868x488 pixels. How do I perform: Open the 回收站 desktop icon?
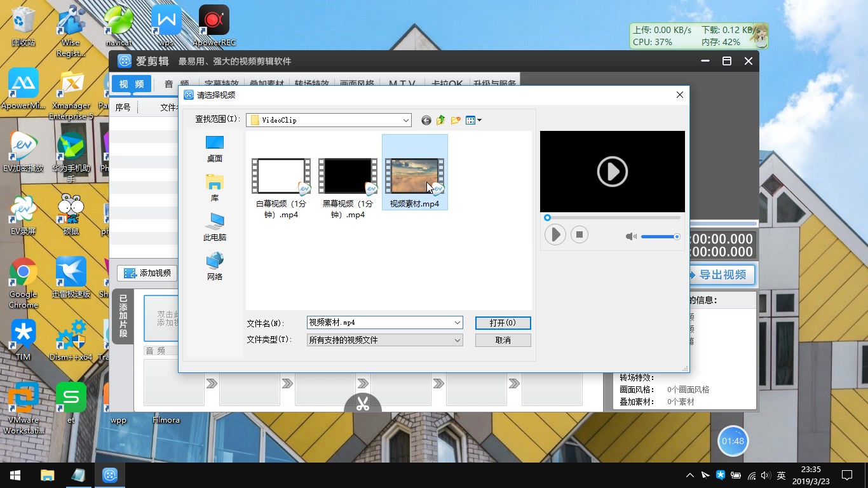tap(24, 26)
